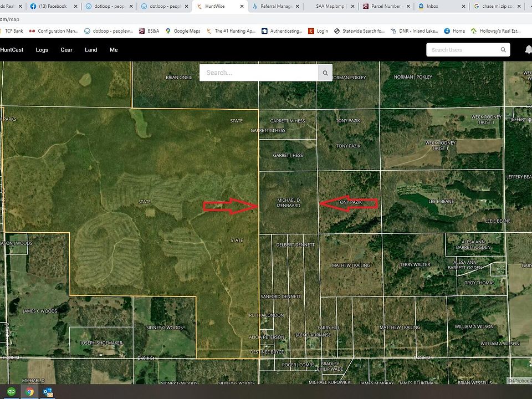Open the Gear menu item
Image resolution: width=532 pixels, height=399 pixels.
(x=66, y=50)
